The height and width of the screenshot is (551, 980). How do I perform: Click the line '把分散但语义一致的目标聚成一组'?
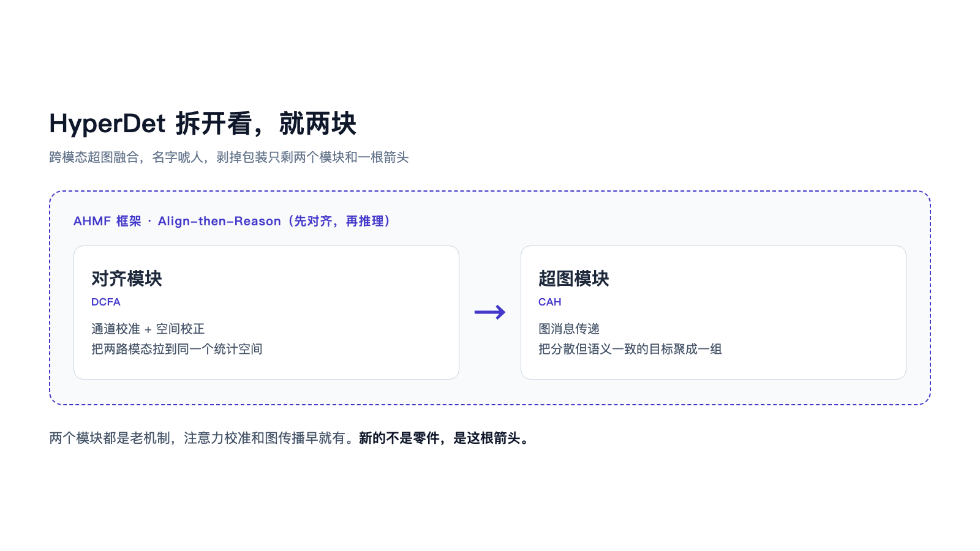click(x=630, y=349)
